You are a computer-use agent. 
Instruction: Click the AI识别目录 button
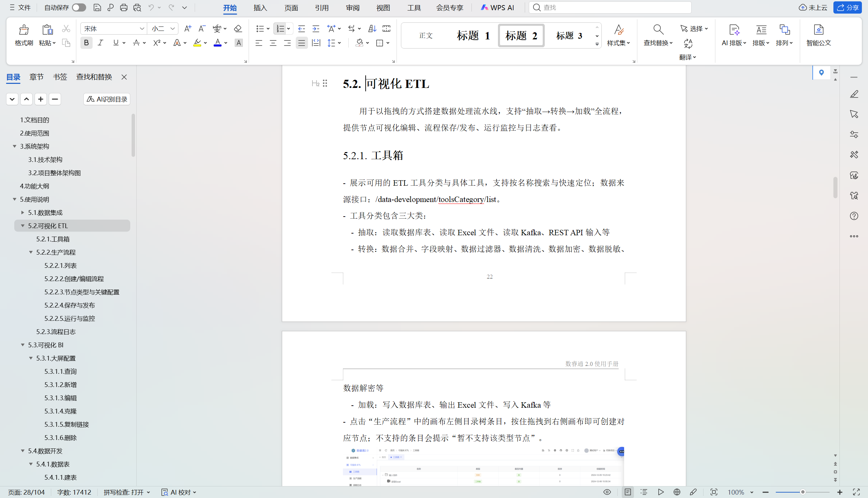(x=107, y=99)
